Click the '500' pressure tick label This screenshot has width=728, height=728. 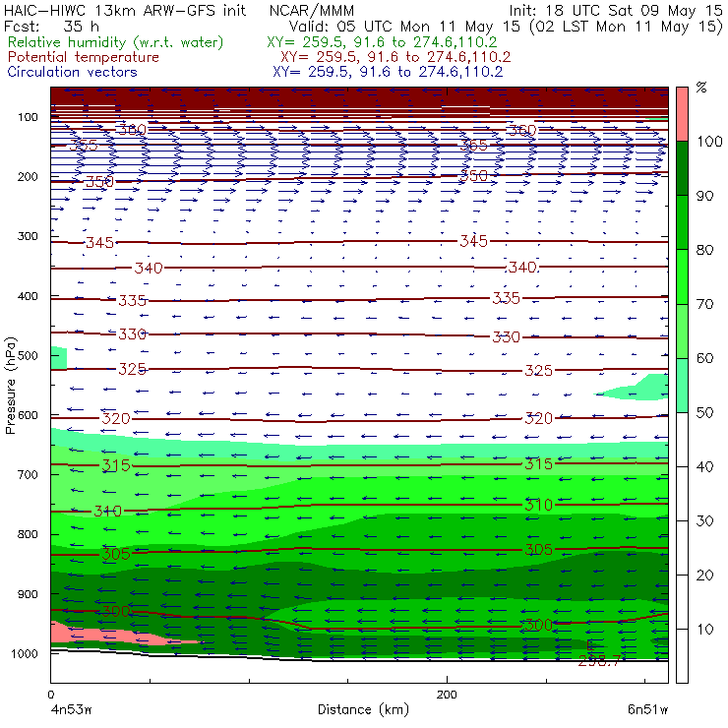point(28,356)
